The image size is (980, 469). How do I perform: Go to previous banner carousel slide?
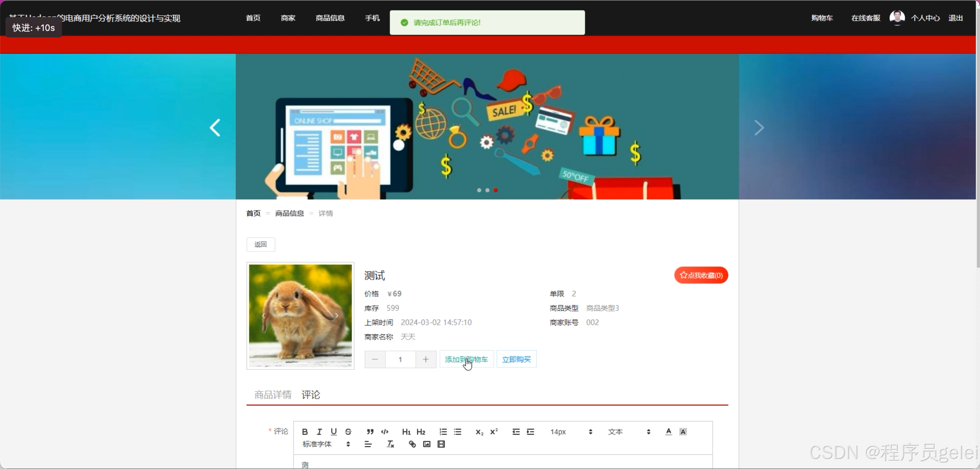pos(215,128)
